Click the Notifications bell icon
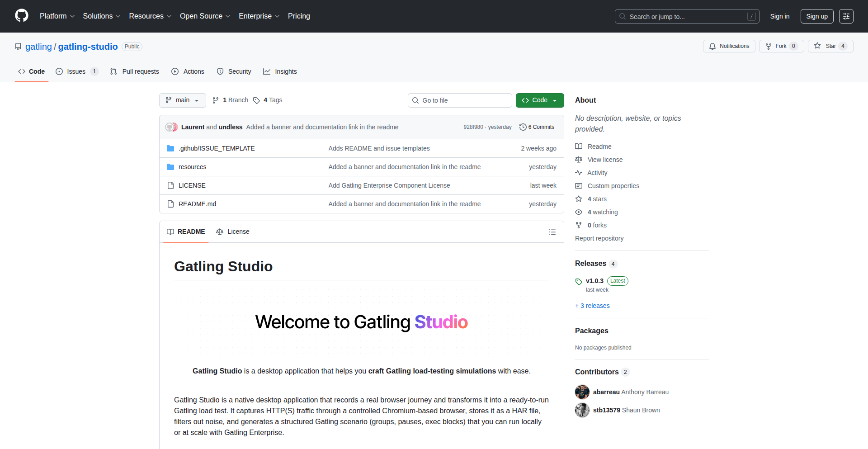 click(x=712, y=46)
